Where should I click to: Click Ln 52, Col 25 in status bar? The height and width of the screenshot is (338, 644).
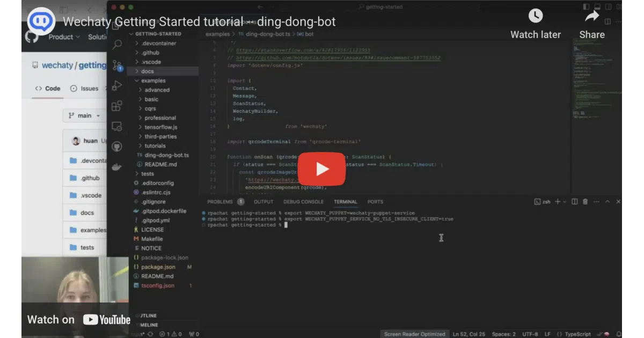coord(469,334)
